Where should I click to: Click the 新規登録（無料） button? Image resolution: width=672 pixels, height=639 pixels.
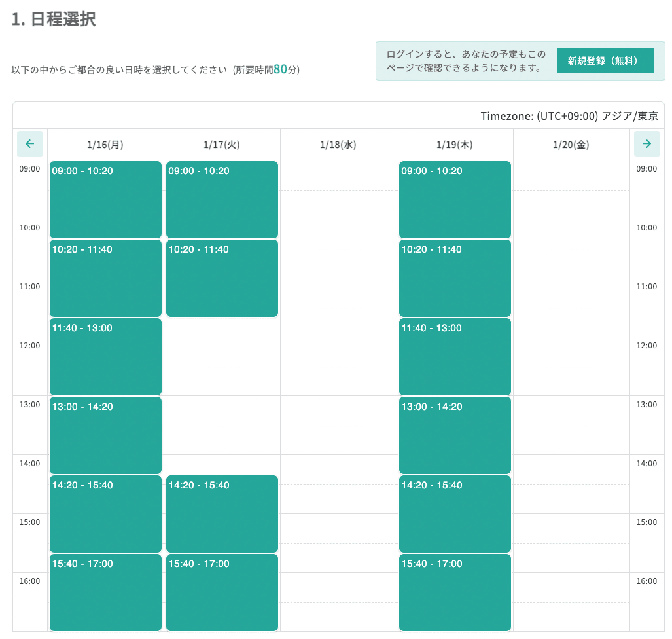pyautogui.click(x=605, y=61)
